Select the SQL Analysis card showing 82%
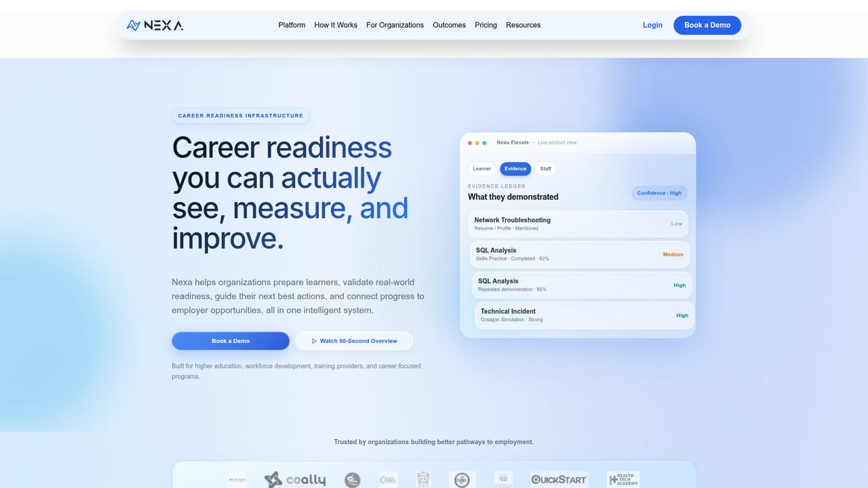This screenshot has width=868, height=488. point(580,254)
